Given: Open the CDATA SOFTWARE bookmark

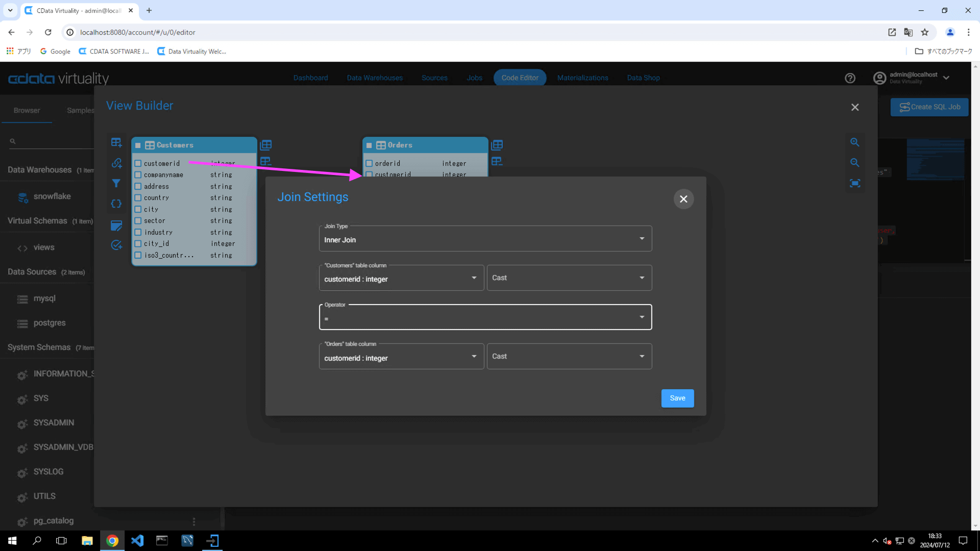Looking at the screenshot, I should pos(114,52).
